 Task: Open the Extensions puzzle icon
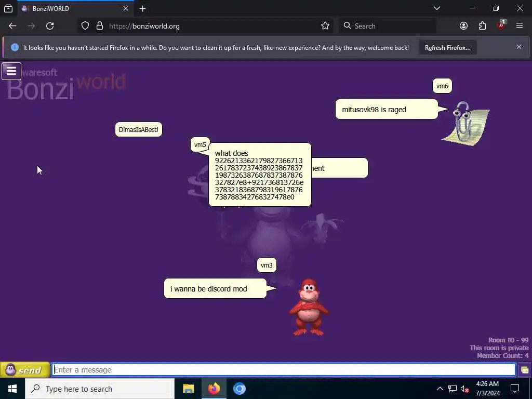[482, 26]
